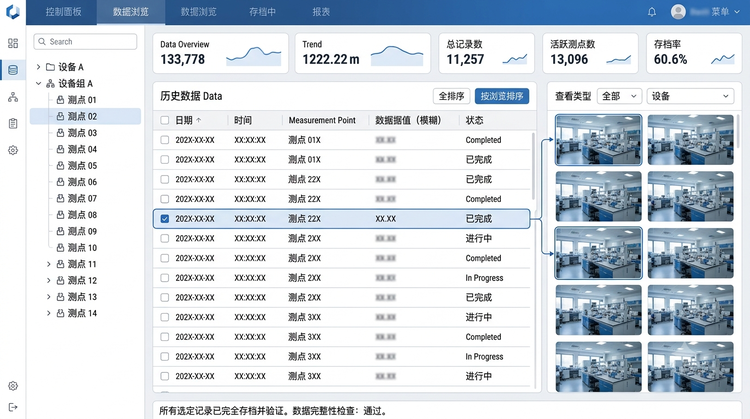Click the Data Overview sparkline chart
Viewport: 750px width, 419px height.
254,56
